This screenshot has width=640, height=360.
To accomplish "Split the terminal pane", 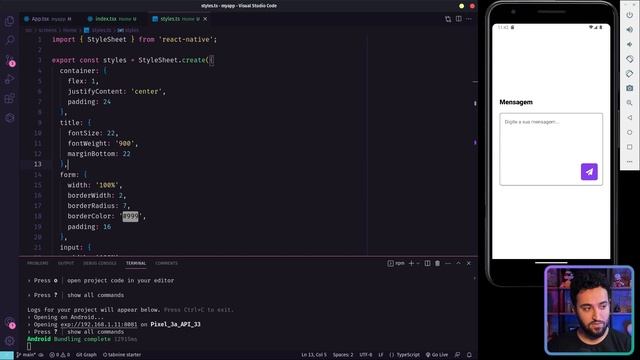I will tap(427, 263).
